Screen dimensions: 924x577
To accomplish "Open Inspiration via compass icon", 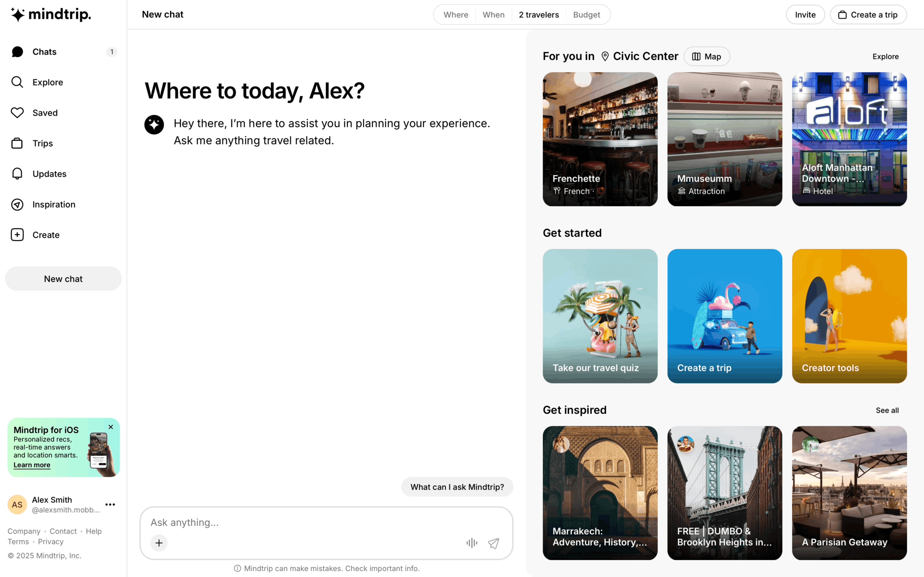I will coord(17,204).
